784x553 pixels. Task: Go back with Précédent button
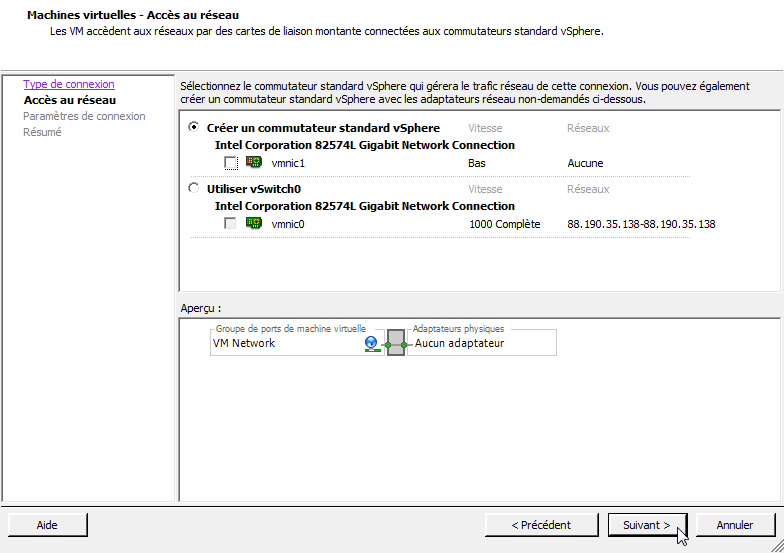click(541, 525)
